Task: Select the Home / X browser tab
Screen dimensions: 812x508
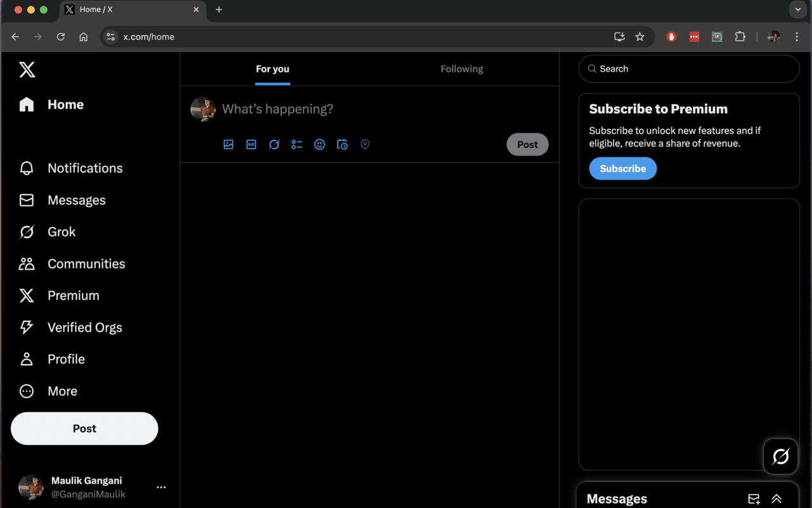Action: click(x=133, y=10)
